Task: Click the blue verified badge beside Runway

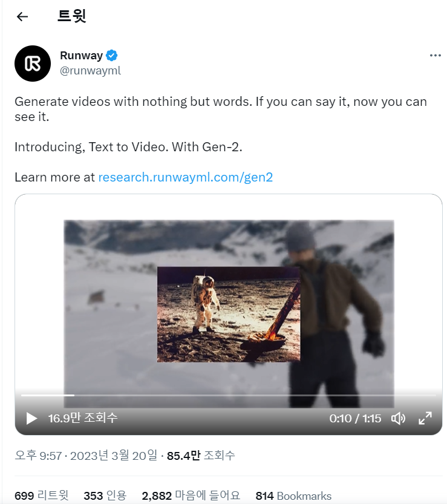Action: pyautogui.click(x=111, y=56)
